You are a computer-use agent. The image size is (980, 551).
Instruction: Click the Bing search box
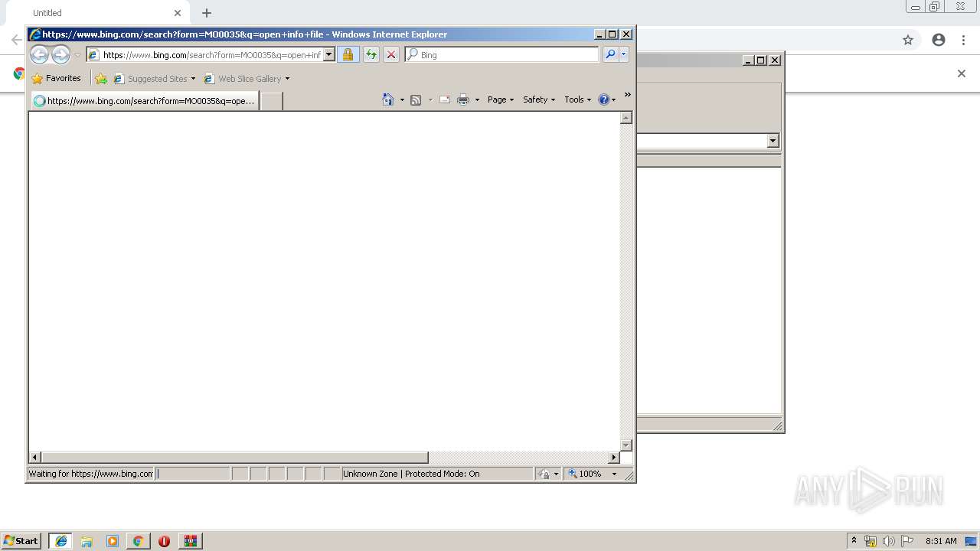click(501, 54)
